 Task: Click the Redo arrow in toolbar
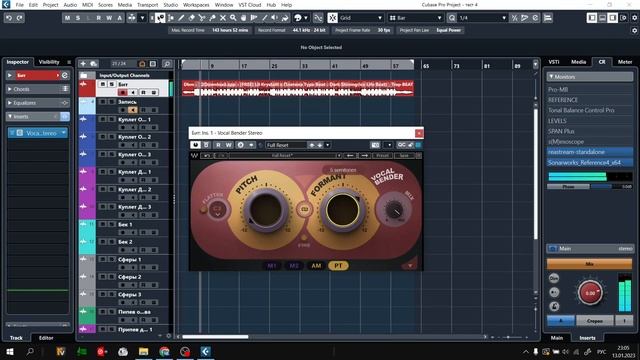point(19,18)
